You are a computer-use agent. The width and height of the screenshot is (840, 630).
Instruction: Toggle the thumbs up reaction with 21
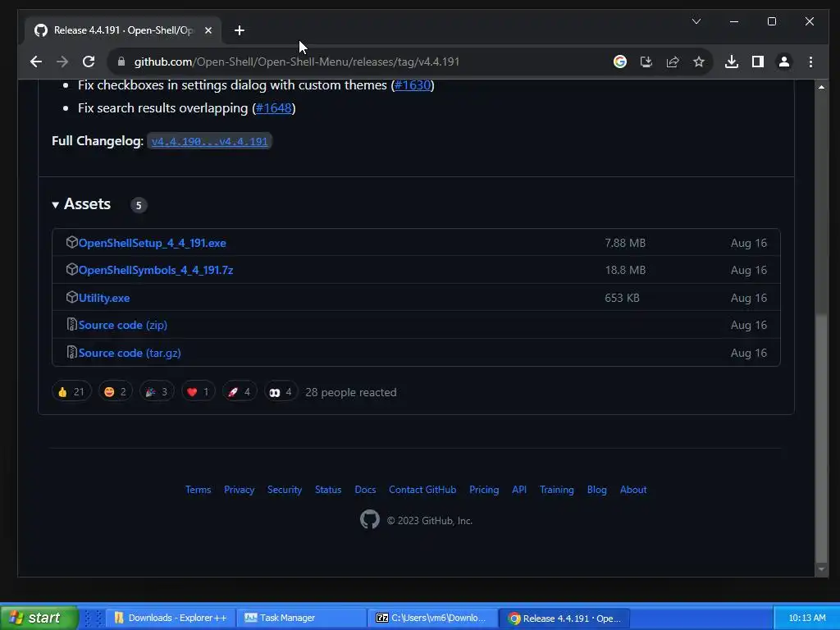click(71, 392)
